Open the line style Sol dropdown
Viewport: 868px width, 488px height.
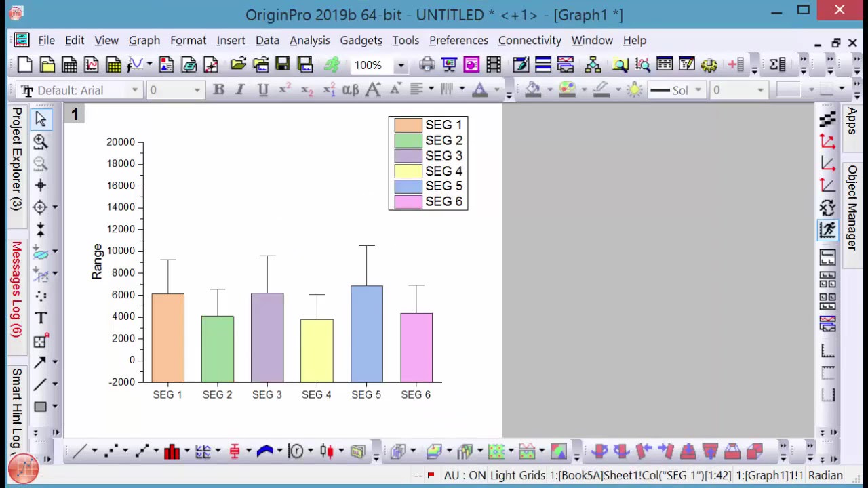coord(698,90)
